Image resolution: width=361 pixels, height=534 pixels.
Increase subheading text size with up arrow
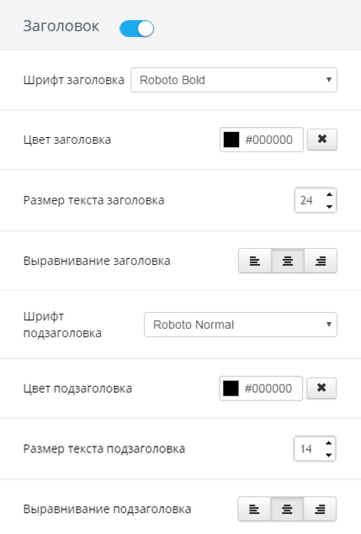point(328,443)
